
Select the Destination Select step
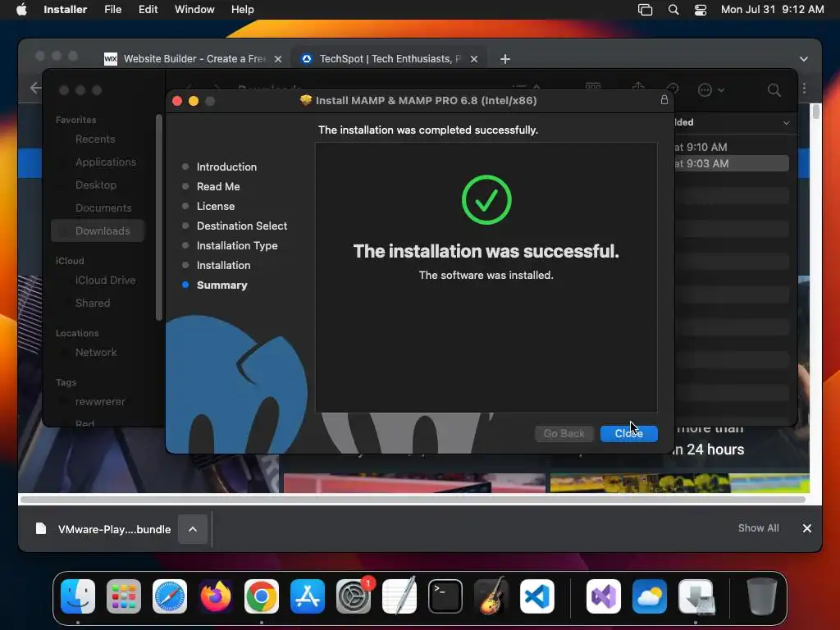(241, 226)
